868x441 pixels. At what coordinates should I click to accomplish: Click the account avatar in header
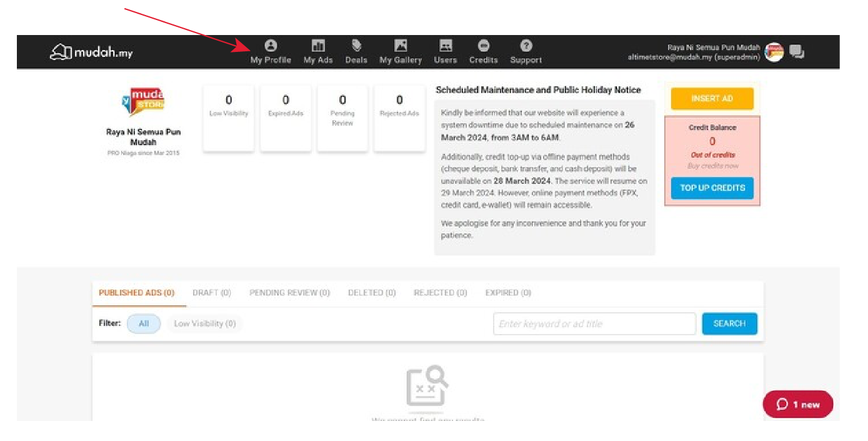click(774, 52)
